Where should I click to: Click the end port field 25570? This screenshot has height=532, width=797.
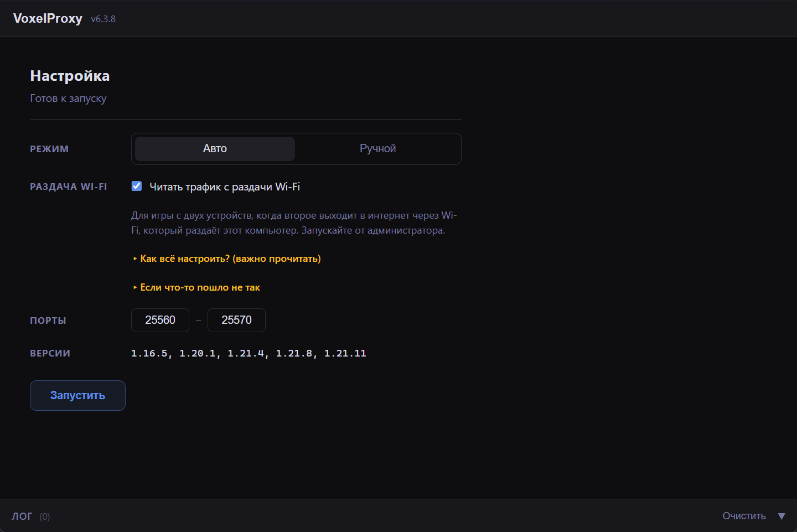(236, 320)
